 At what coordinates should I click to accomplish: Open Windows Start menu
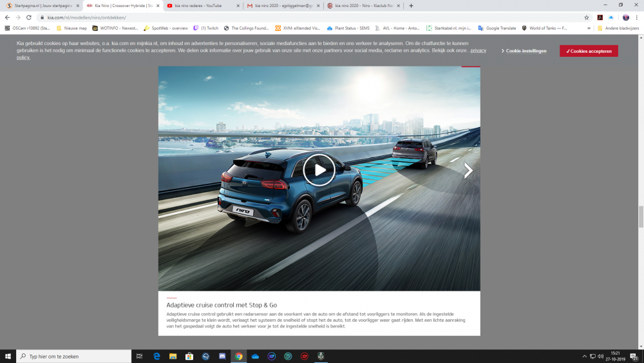pos(8,356)
